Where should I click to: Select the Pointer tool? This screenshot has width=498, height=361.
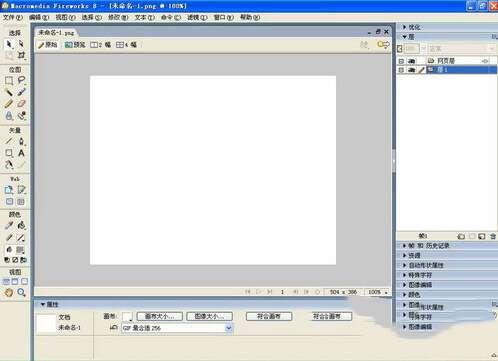9,44
